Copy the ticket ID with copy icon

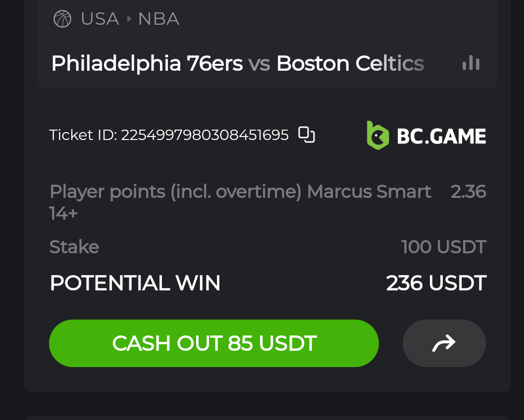pyautogui.click(x=307, y=135)
